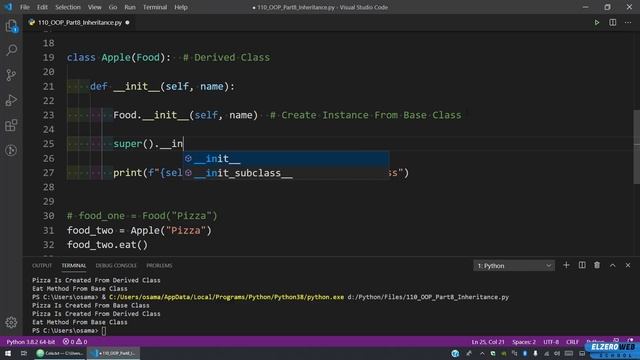The width and height of the screenshot is (640, 360).
Task: Open Task View on the taskbar
Action: 24,353
